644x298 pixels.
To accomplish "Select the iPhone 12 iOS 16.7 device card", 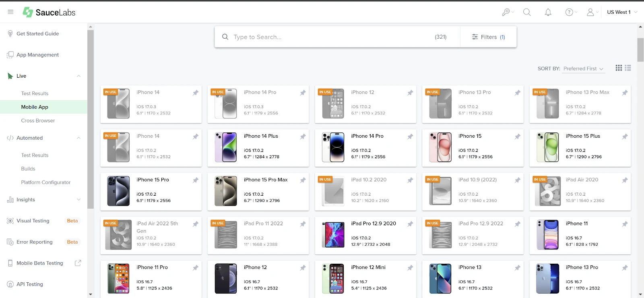I will pyautogui.click(x=258, y=279).
